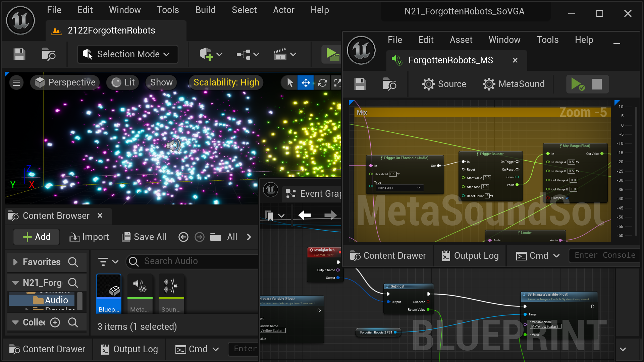This screenshot has height=362, width=644.
Task: Go forward in Event Graph history
Action: 330,215
